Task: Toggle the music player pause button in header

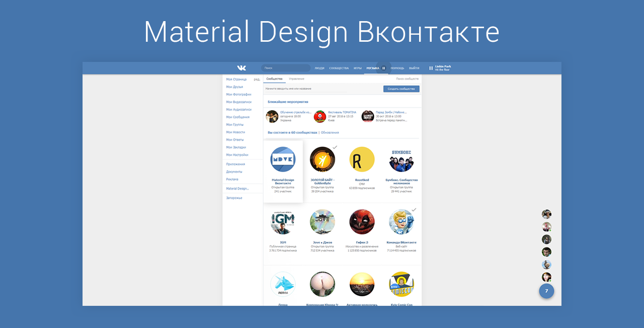Action: (383, 68)
